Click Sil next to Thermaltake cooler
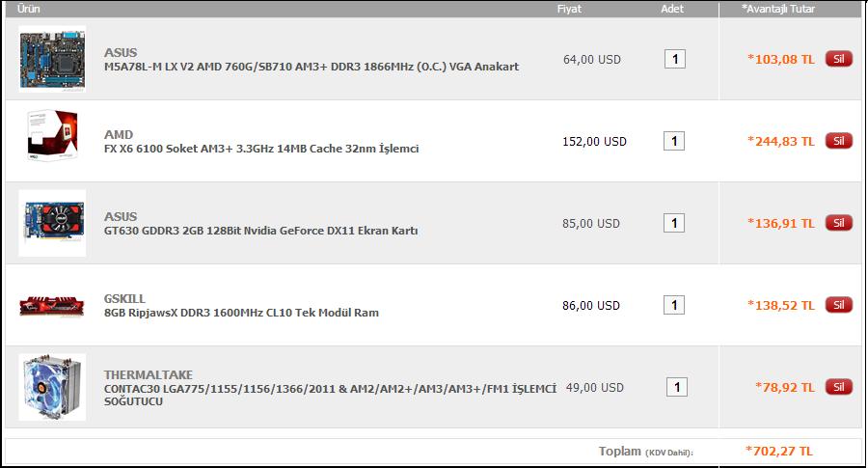This screenshot has width=868, height=468. click(839, 387)
